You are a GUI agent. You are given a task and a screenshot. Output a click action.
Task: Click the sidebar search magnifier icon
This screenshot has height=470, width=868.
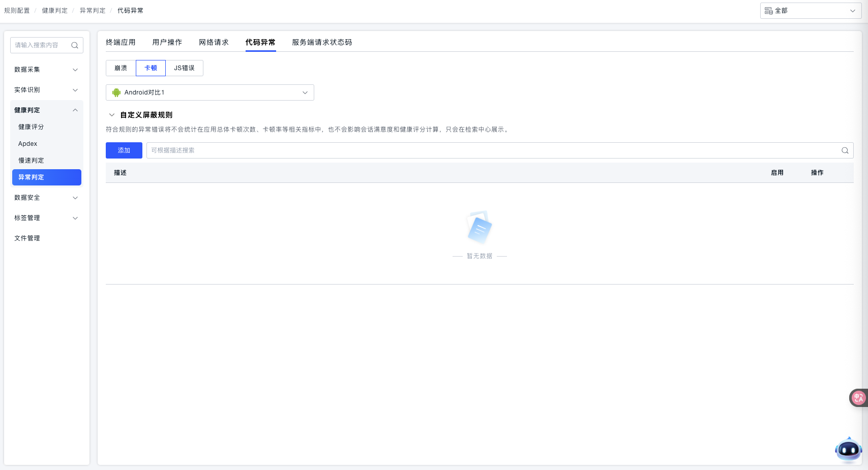[x=75, y=45]
